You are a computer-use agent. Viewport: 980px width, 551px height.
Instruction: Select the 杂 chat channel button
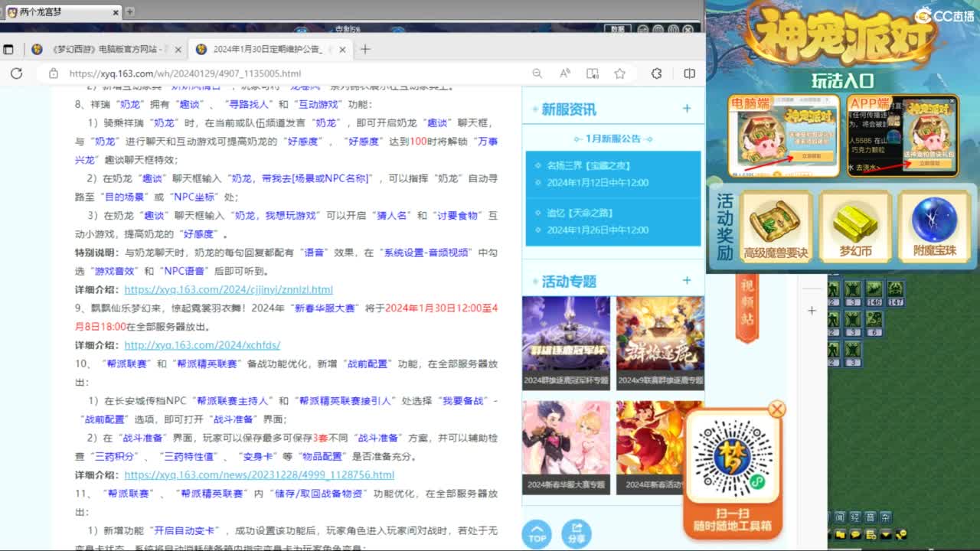pos(886,517)
